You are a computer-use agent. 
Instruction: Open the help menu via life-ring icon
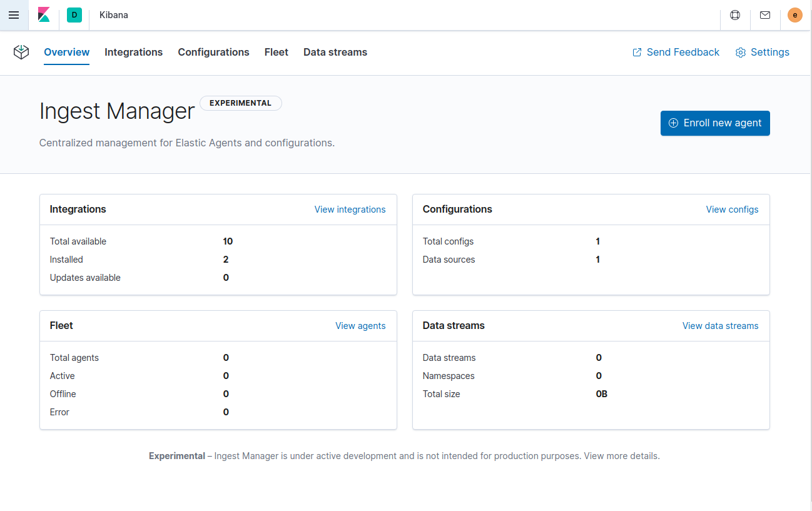pyautogui.click(x=734, y=14)
